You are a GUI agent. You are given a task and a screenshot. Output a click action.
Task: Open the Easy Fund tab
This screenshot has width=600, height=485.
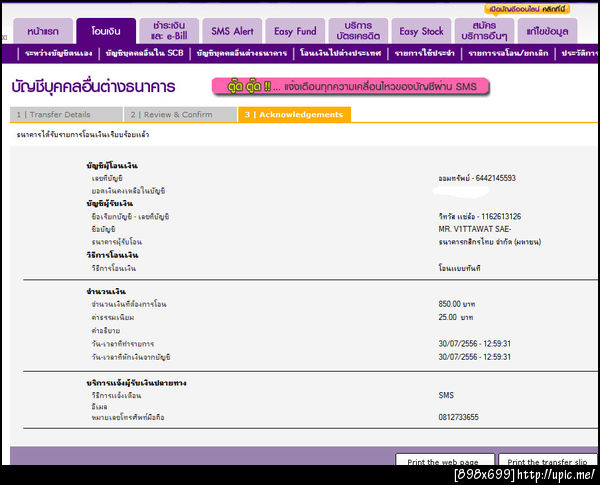pos(295,31)
